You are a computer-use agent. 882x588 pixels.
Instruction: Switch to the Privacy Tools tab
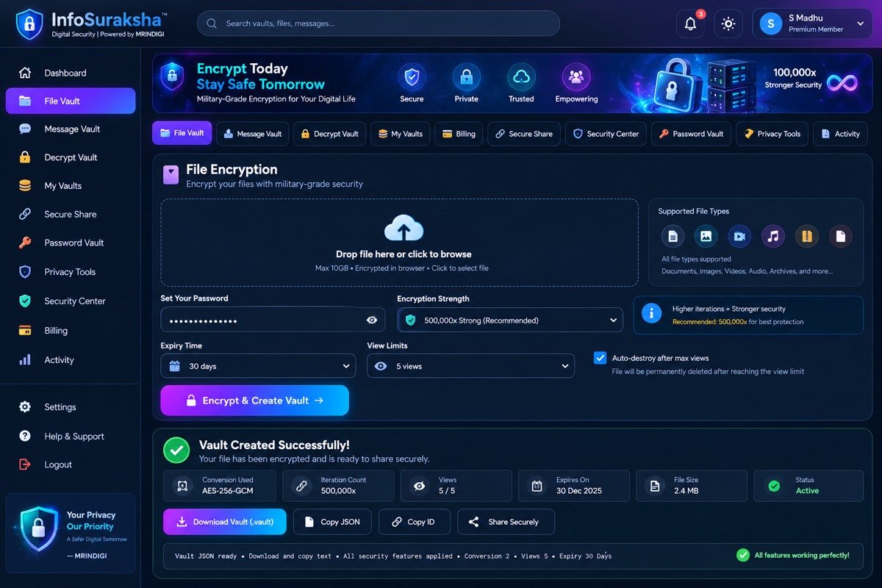pos(772,134)
